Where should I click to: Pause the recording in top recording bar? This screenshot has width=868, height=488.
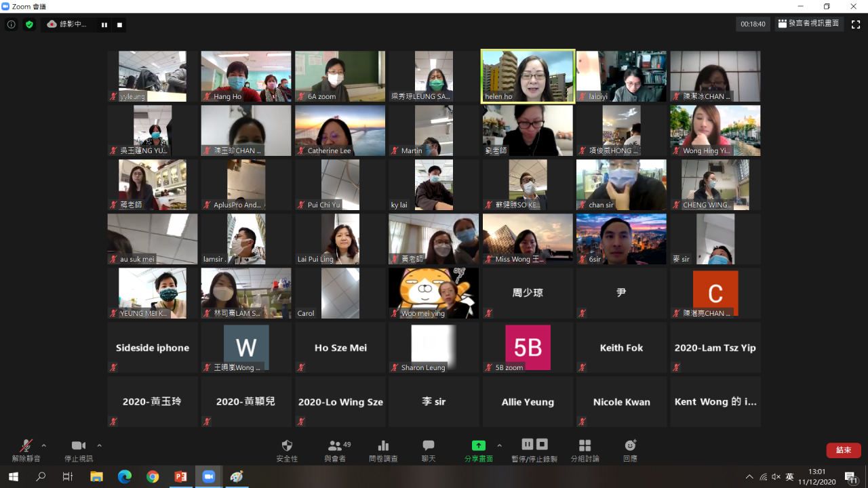[x=104, y=24]
